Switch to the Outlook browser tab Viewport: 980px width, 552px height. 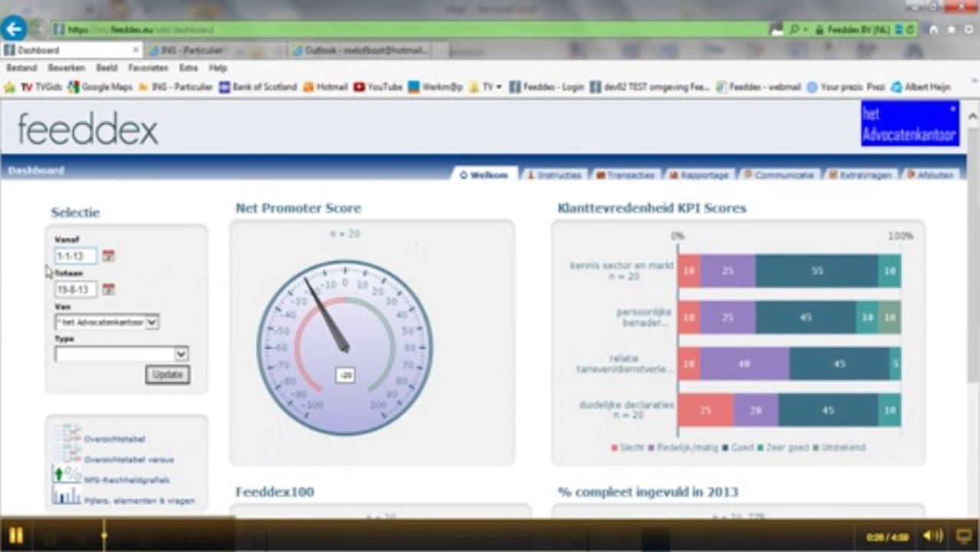pyautogui.click(x=360, y=51)
